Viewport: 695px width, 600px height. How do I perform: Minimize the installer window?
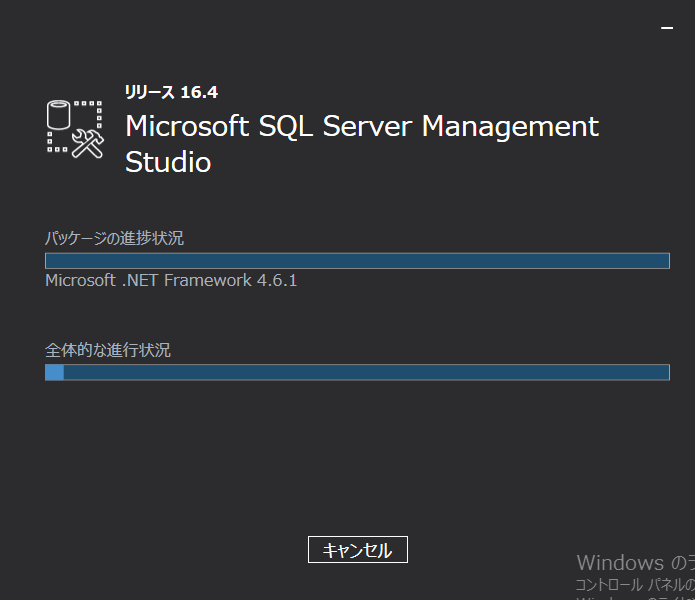click(x=667, y=29)
